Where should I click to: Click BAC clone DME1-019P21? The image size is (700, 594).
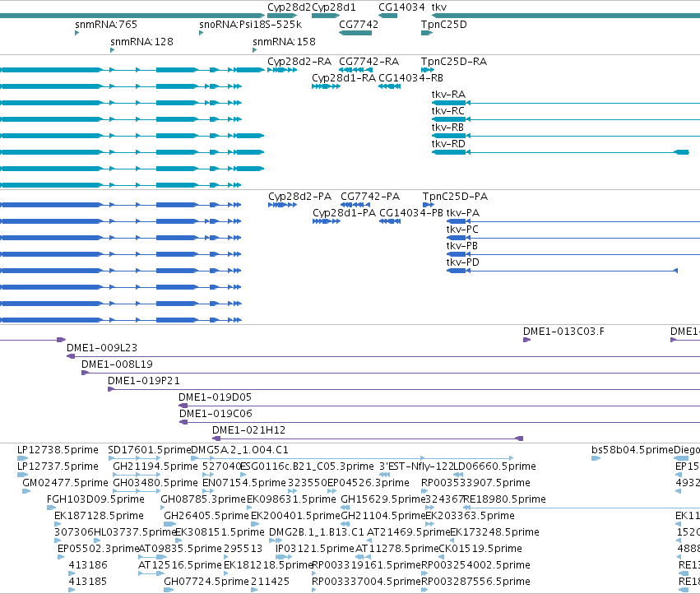click(404, 389)
